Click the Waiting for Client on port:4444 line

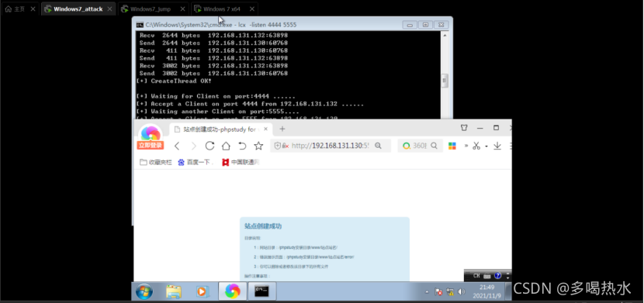[216, 96]
